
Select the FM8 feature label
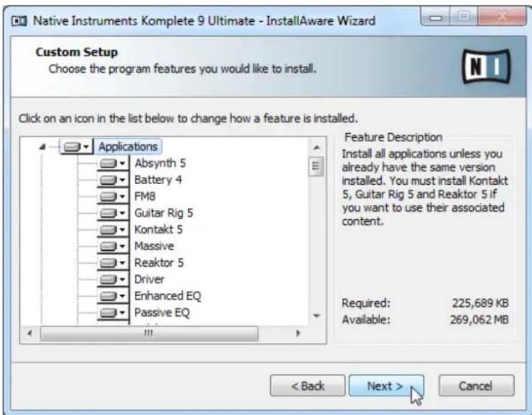coord(145,197)
